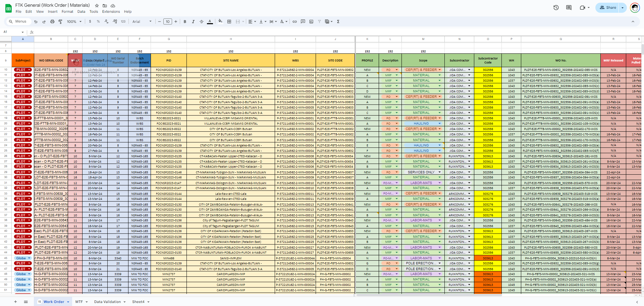Click the Share button
Screen dimensions: 644x306
click(x=607, y=7)
